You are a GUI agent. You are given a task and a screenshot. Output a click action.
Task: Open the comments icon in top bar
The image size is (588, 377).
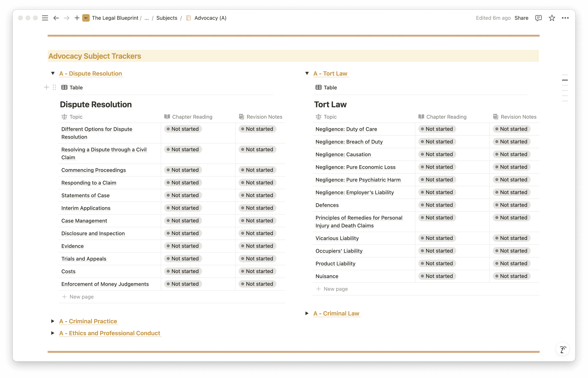tap(538, 18)
